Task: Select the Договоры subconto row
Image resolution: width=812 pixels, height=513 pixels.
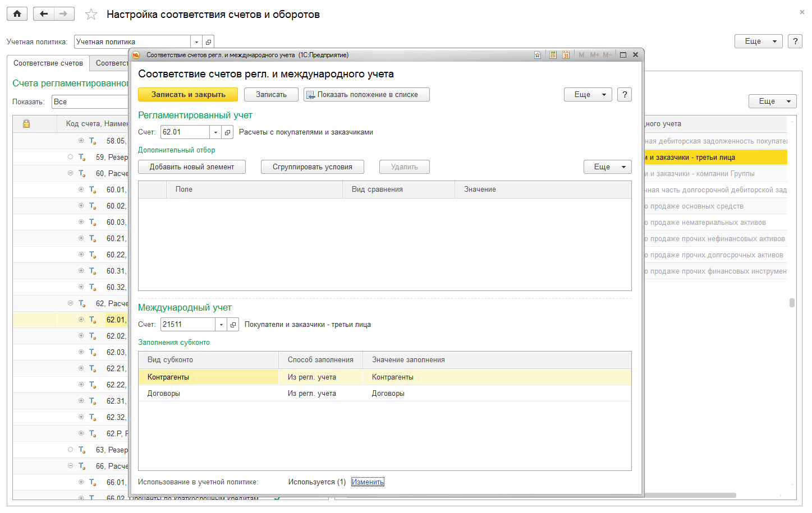Action: 164,394
